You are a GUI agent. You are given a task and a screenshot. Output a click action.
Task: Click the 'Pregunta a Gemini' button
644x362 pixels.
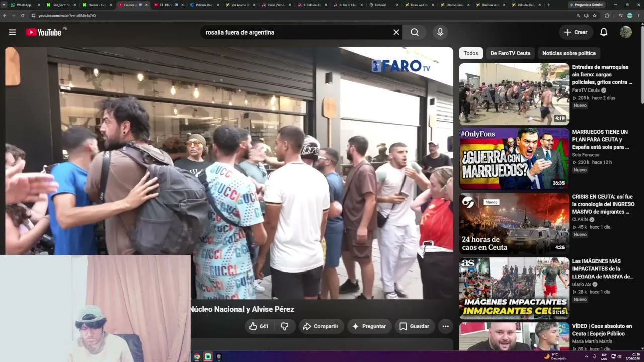[586, 5]
